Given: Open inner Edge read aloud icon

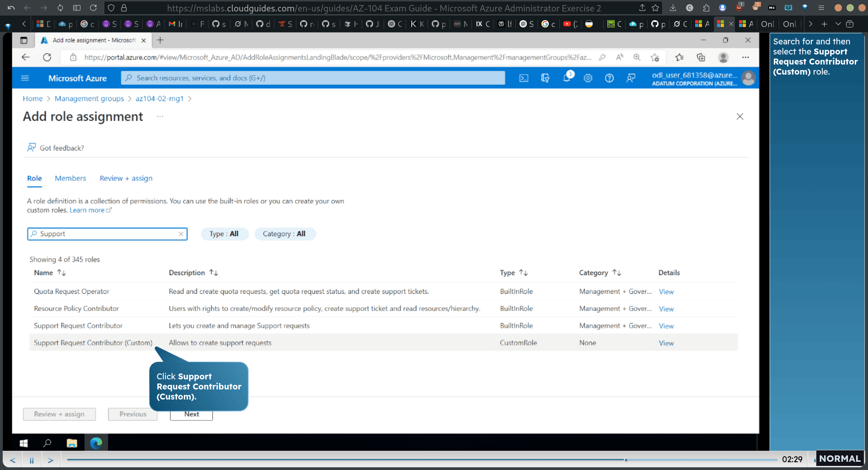Looking at the screenshot, I should pyautogui.click(x=619, y=57).
